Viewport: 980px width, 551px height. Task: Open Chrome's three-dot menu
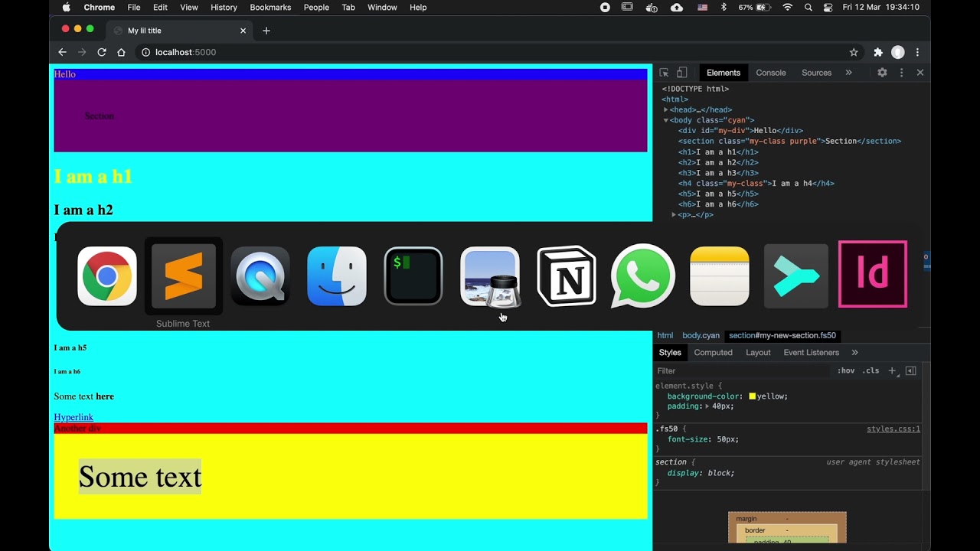tap(917, 52)
